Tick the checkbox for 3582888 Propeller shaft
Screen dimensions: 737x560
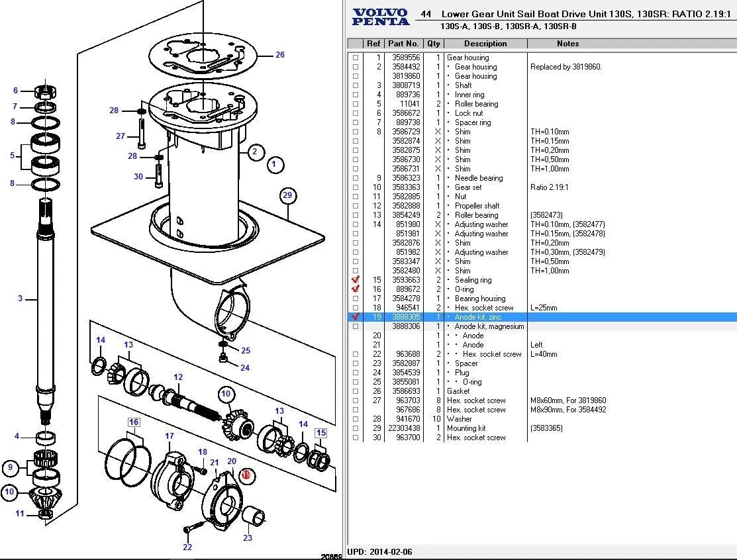pos(356,206)
